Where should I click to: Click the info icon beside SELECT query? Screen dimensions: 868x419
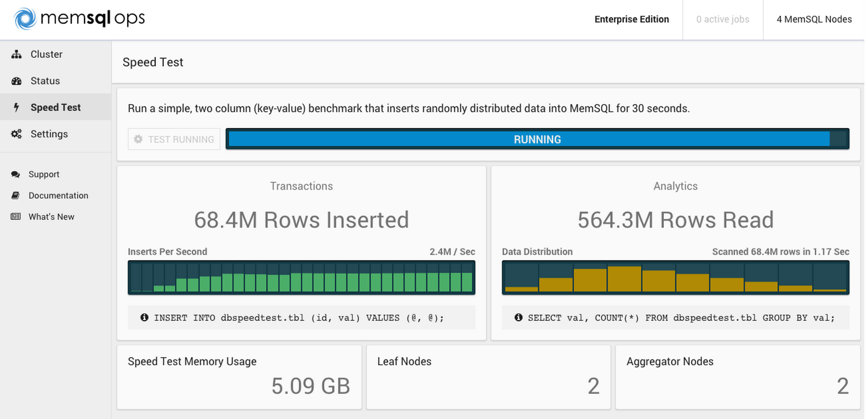tap(519, 317)
